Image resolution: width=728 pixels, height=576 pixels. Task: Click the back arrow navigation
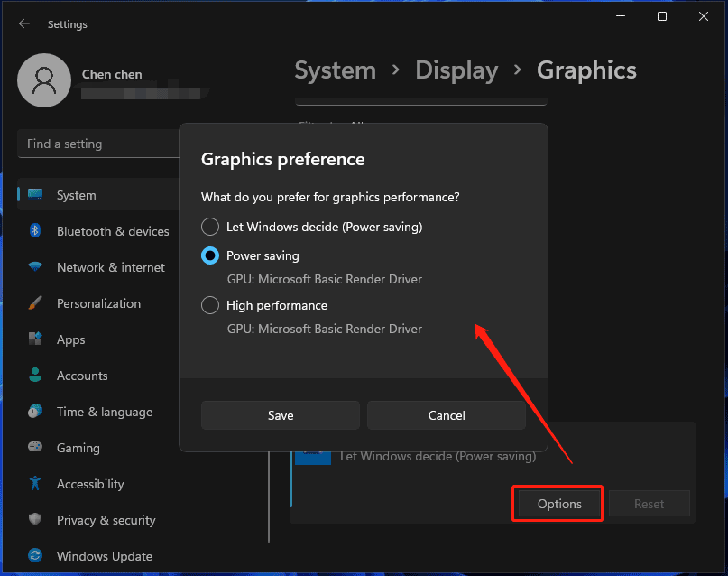pyautogui.click(x=23, y=23)
